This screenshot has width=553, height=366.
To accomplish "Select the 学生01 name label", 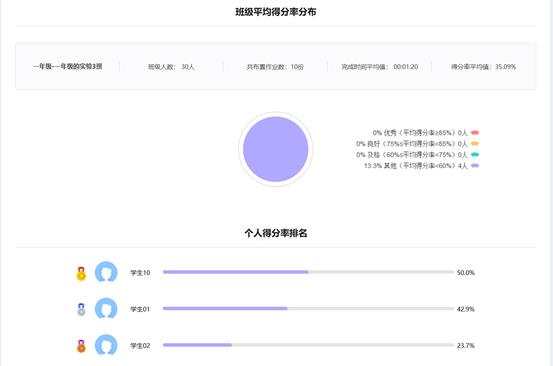I will coord(140,309).
